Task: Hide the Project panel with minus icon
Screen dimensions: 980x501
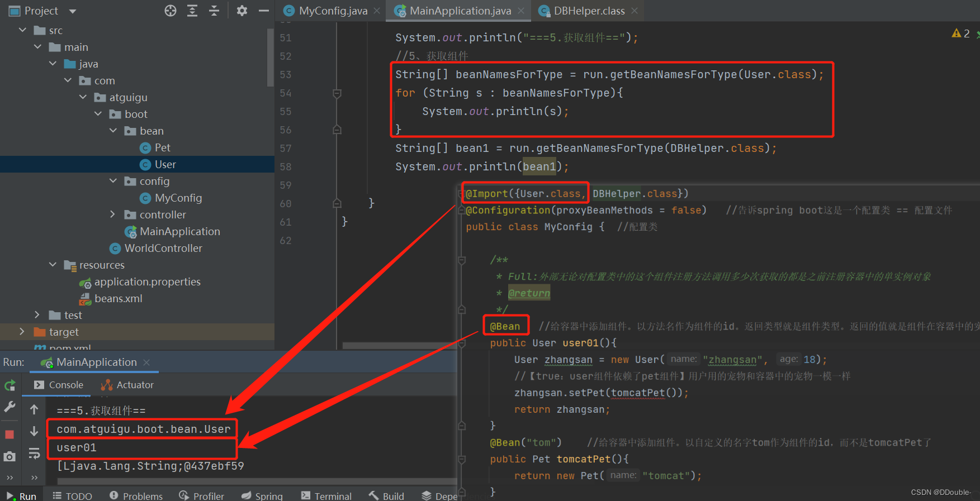Action: pos(264,11)
